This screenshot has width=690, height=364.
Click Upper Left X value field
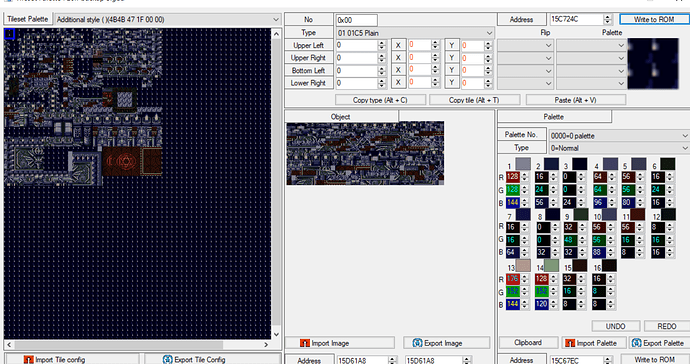coord(419,45)
